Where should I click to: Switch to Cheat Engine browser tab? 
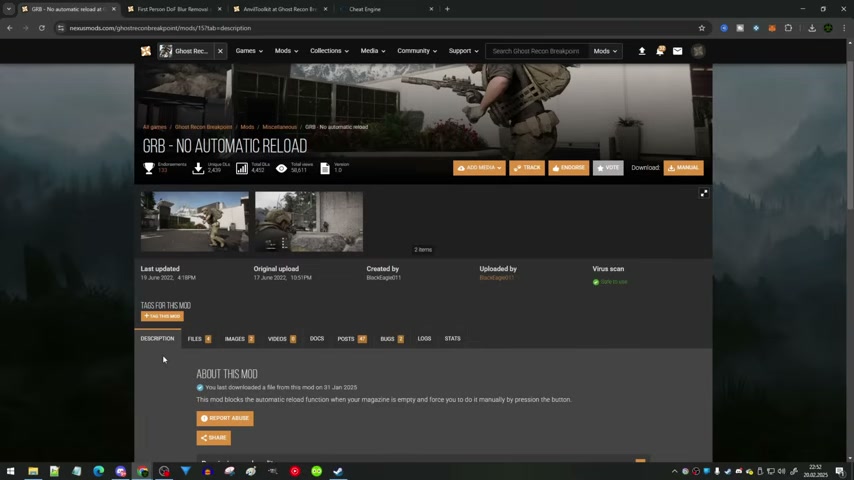click(386, 9)
